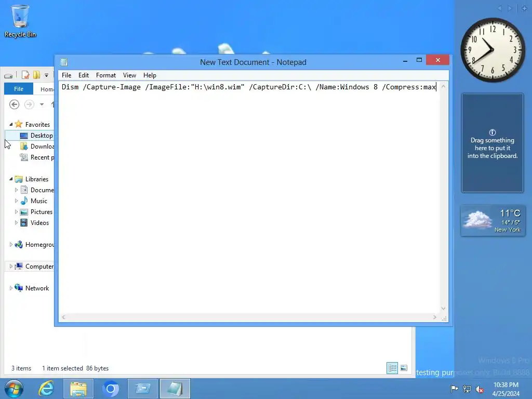Select Libraries in the navigation pane
This screenshot has height=399, width=532.
[x=37, y=179]
